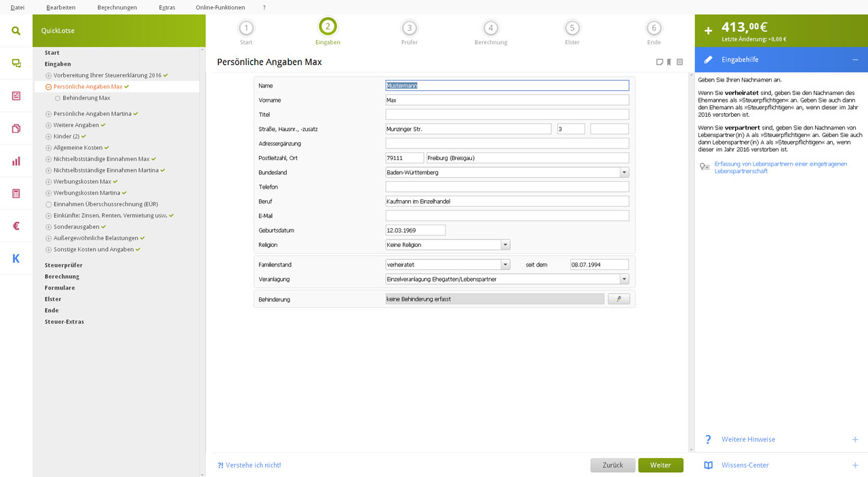Open the Familienstand dropdown arrow

click(x=505, y=265)
